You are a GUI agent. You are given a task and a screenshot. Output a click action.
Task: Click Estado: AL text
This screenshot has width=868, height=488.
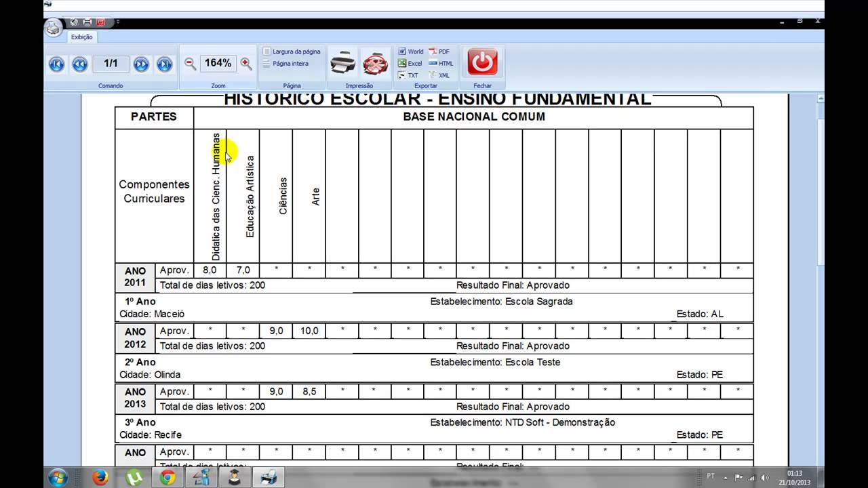700,314
